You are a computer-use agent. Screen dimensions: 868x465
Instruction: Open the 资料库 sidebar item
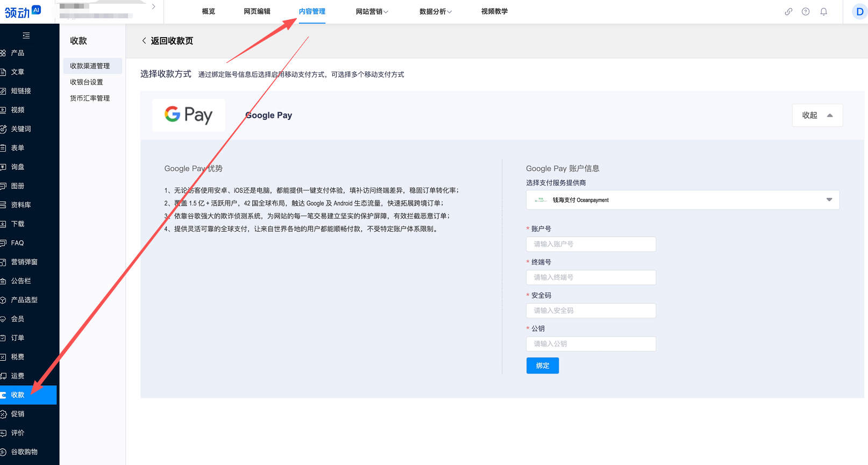[20, 205]
